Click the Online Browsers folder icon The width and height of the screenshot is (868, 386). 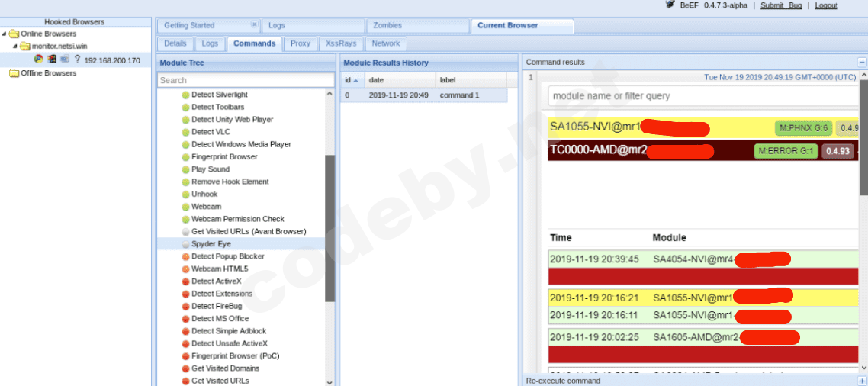click(14, 34)
